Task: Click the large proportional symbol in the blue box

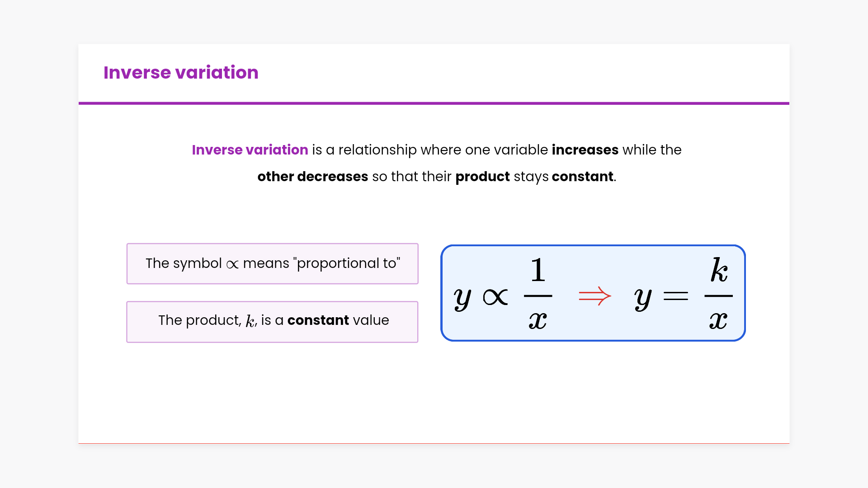Action: pos(495,297)
